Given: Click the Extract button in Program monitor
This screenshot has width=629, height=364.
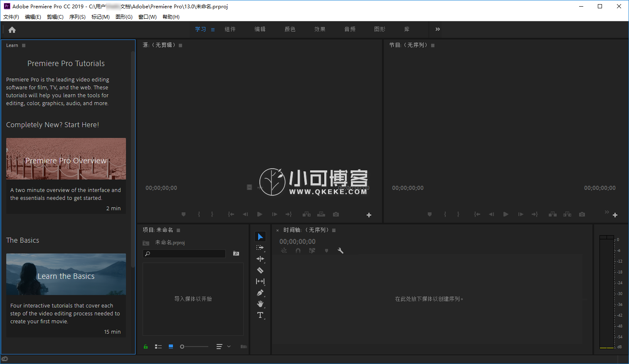Looking at the screenshot, I should 567,214.
